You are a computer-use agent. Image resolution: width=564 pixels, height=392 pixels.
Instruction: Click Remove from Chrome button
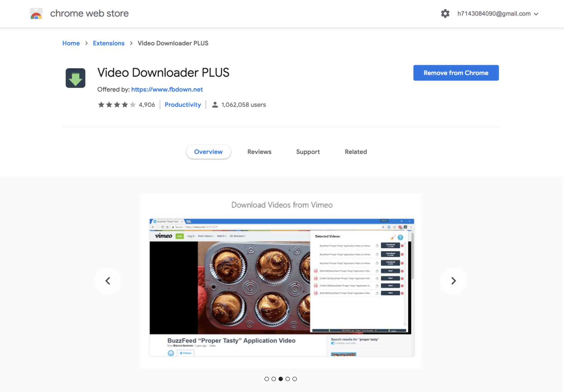456,73
